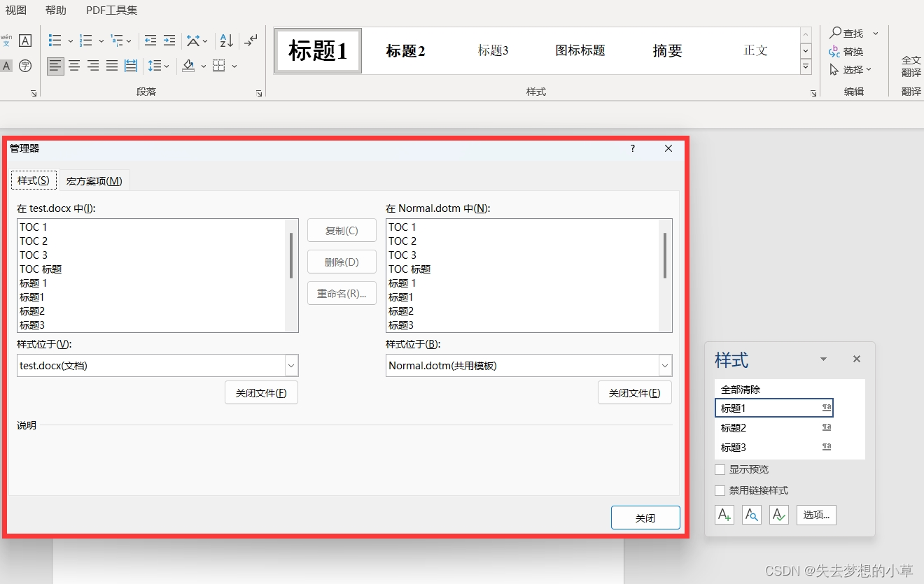Image resolution: width=924 pixels, height=584 pixels.
Task: Click the Asian layout icon
Action: (193, 41)
